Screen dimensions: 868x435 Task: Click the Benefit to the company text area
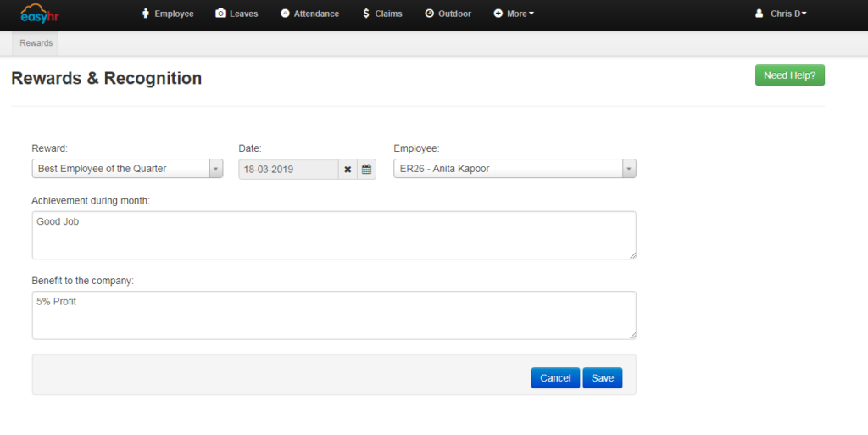coord(334,315)
